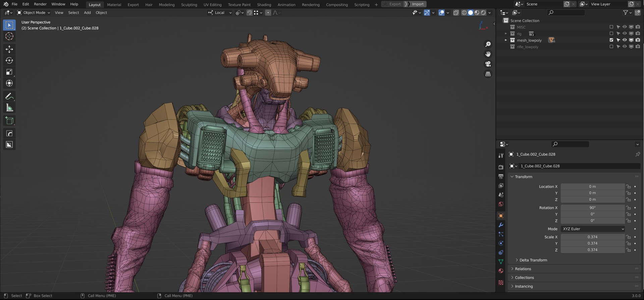
Task: Expand the mesh_lowpoly collection tree
Action: click(506, 40)
